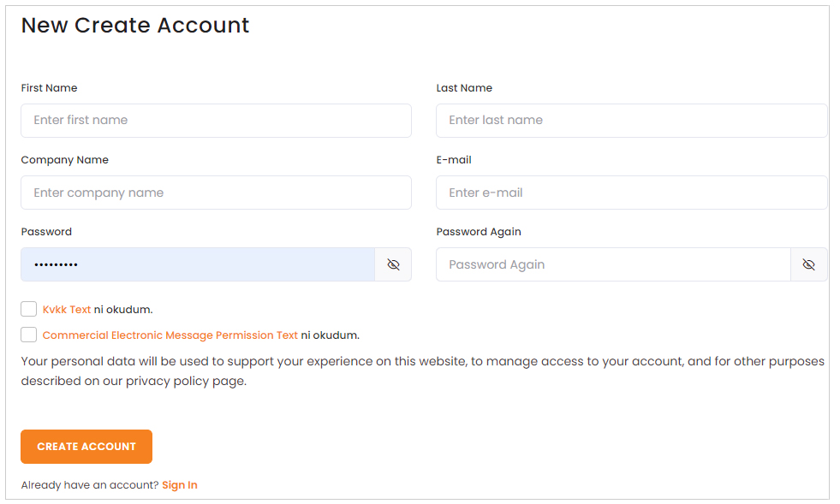Viewport: 840px width, 504px height.
Task: Click the New Create Account heading
Action: coord(135,26)
